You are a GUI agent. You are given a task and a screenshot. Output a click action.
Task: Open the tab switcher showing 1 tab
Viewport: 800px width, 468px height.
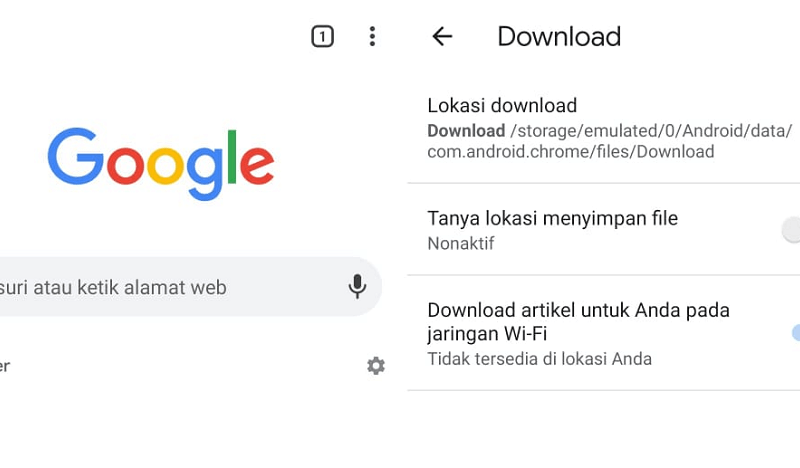322,37
